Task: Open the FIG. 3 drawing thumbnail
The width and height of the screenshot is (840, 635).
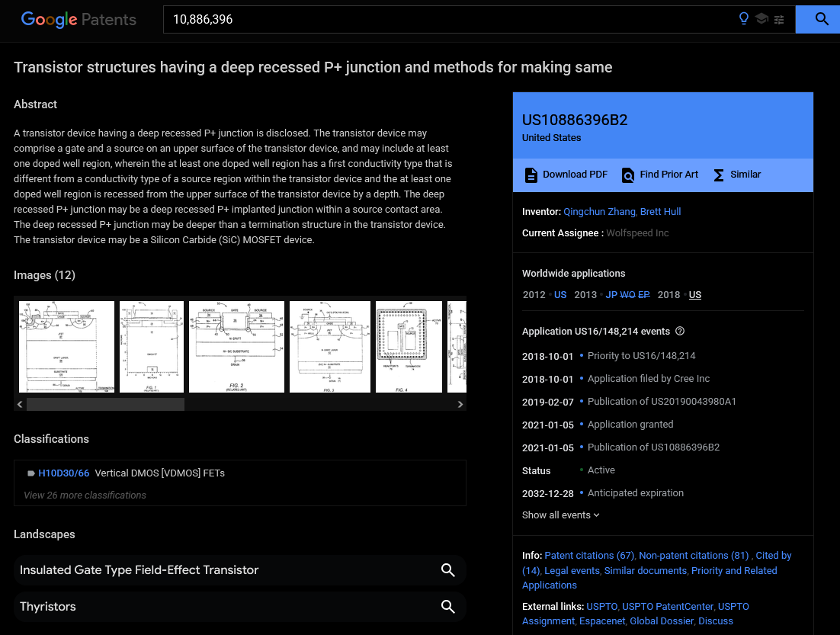Action: [330, 347]
